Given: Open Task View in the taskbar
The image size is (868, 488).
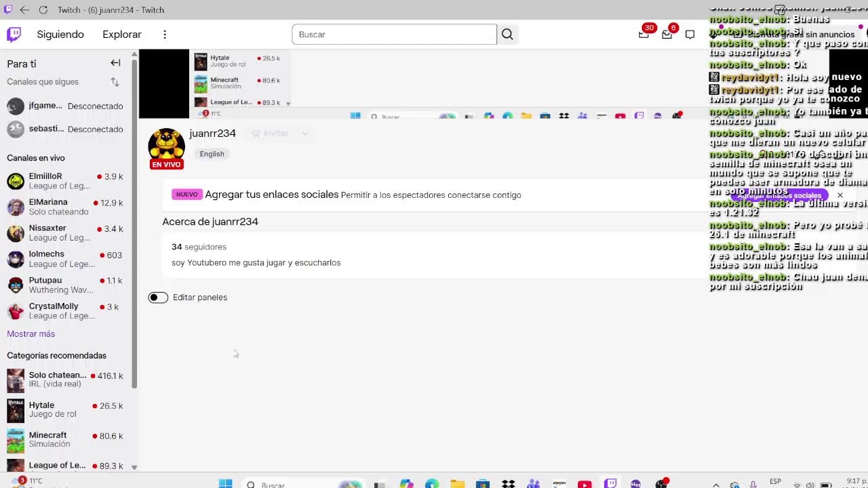Looking at the screenshot, I should tap(380, 484).
